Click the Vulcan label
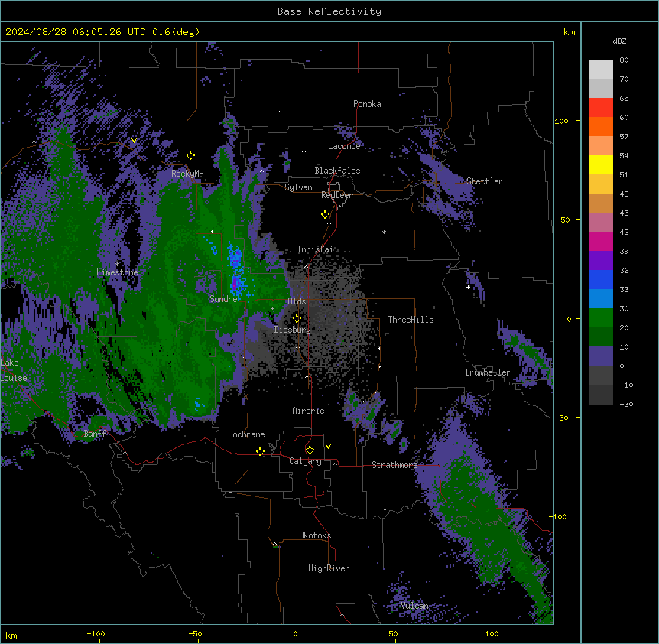Image resolution: width=659 pixels, height=644 pixels. pos(415,606)
